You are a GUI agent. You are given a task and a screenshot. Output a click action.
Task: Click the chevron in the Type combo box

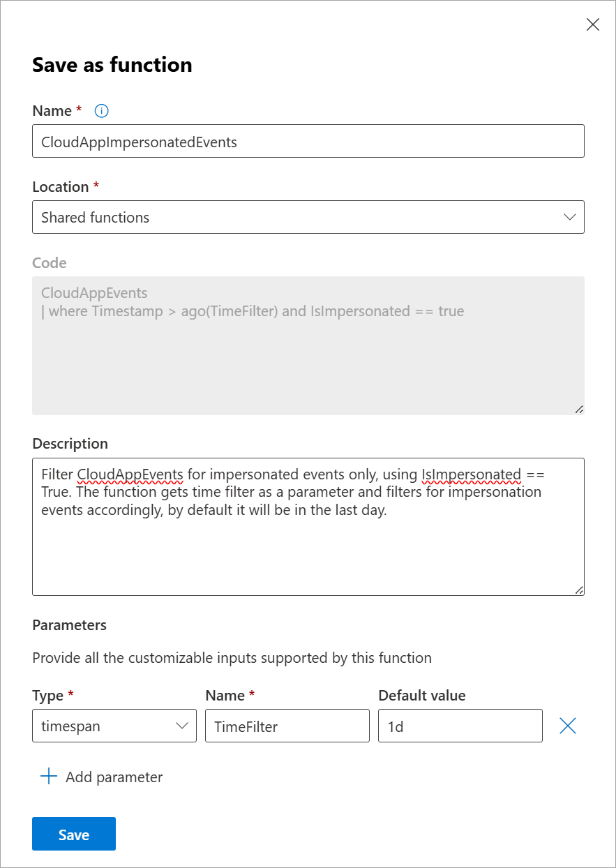pyautogui.click(x=182, y=726)
